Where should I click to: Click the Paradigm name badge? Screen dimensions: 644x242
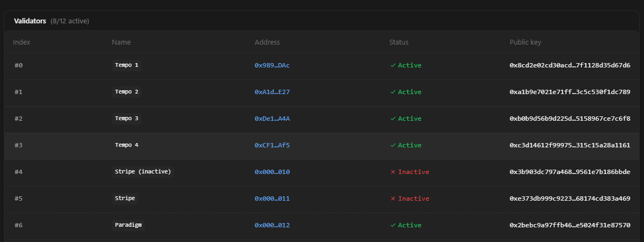click(128, 225)
